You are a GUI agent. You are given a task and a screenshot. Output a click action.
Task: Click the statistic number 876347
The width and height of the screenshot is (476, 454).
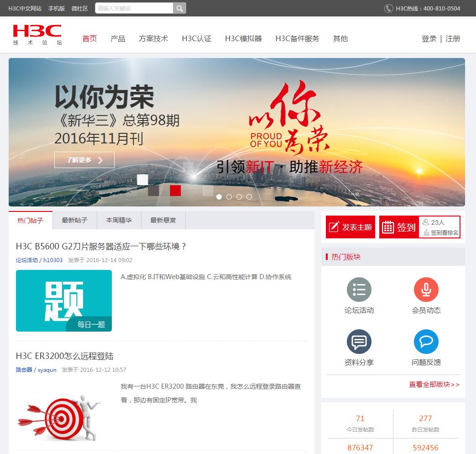pyautogui.click(x=360, y=448)
